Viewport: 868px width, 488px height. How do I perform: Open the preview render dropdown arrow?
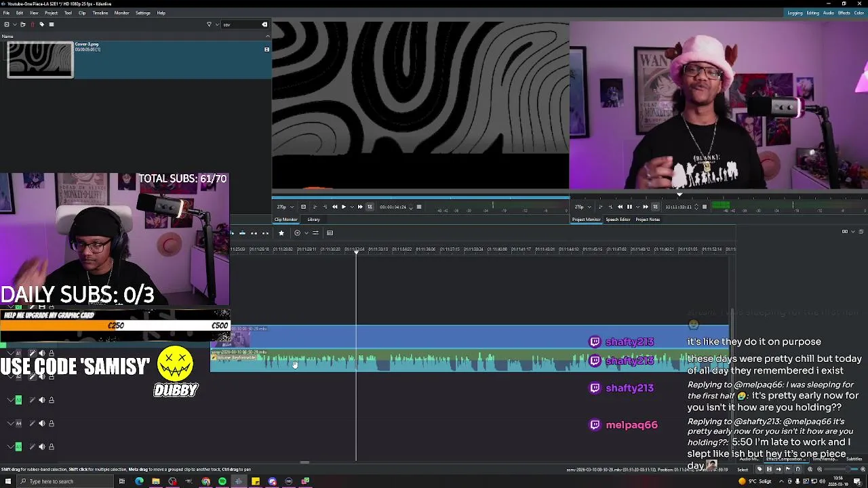[306, 233]
